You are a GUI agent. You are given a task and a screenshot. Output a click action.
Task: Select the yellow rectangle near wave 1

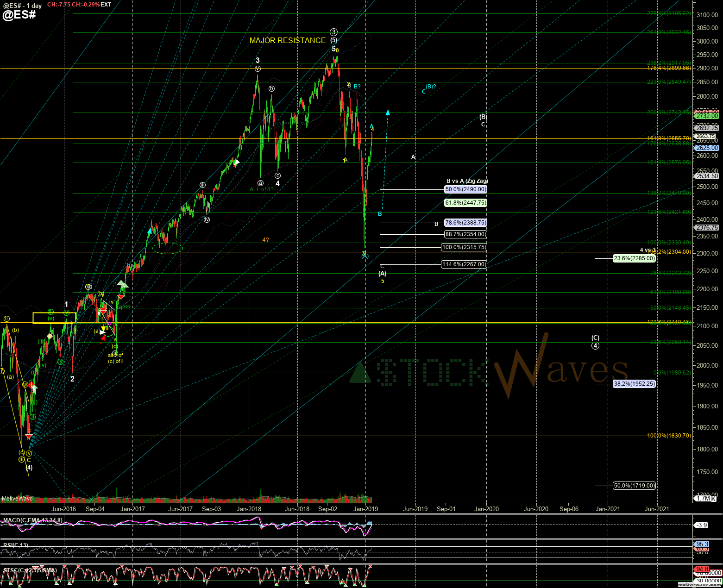pyautogui.click(x=54, y=318)
